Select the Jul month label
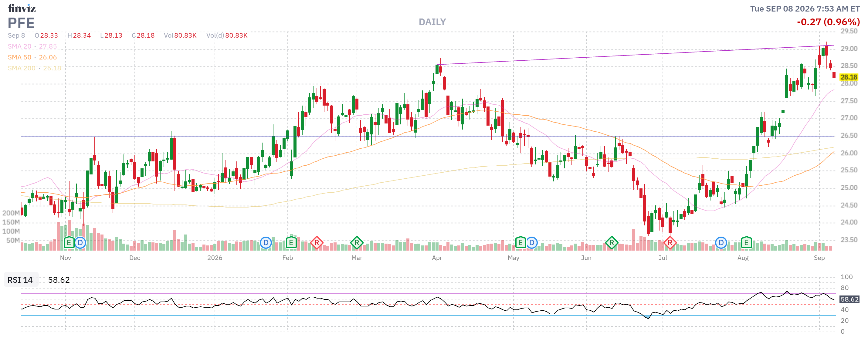Viewport: 868px width, 341px height. (x=663, y=258)
